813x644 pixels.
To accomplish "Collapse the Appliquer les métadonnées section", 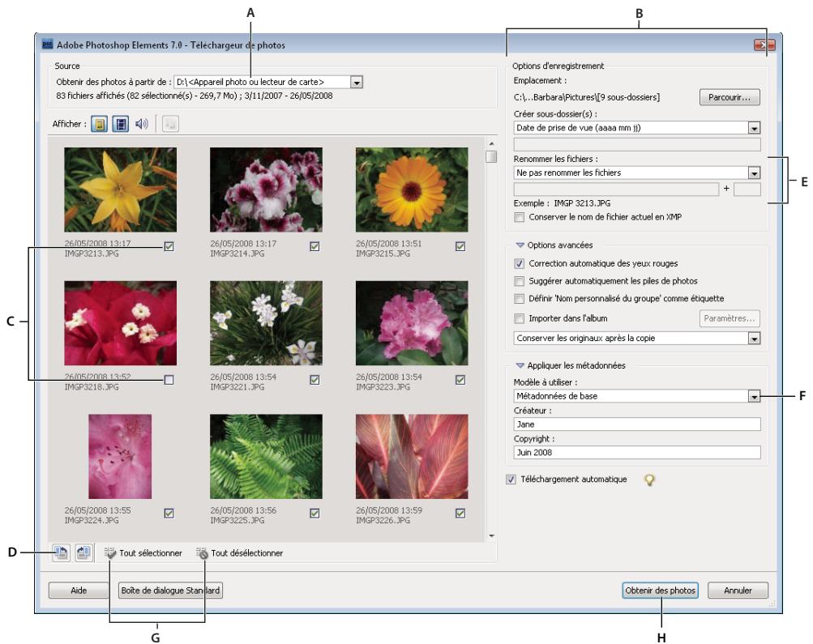I will [520, 366].
